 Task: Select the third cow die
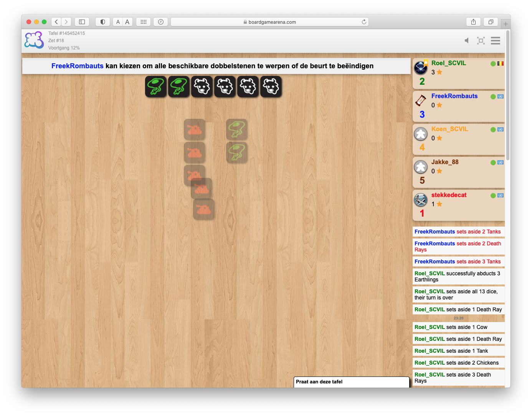[248, 86]
